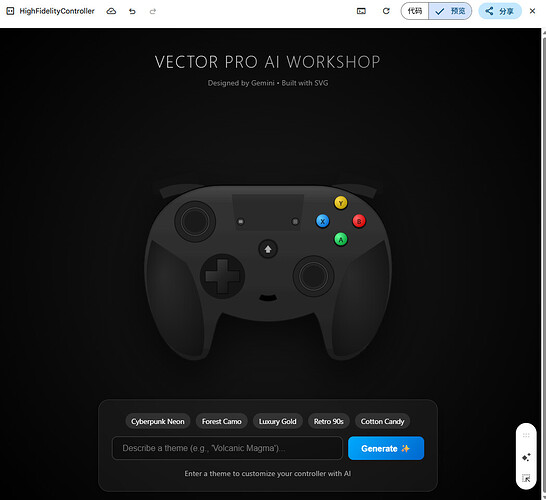Viewport: 546px width, 500px height.
Task: Click the HighFidelityController file title
Action: 57,11
